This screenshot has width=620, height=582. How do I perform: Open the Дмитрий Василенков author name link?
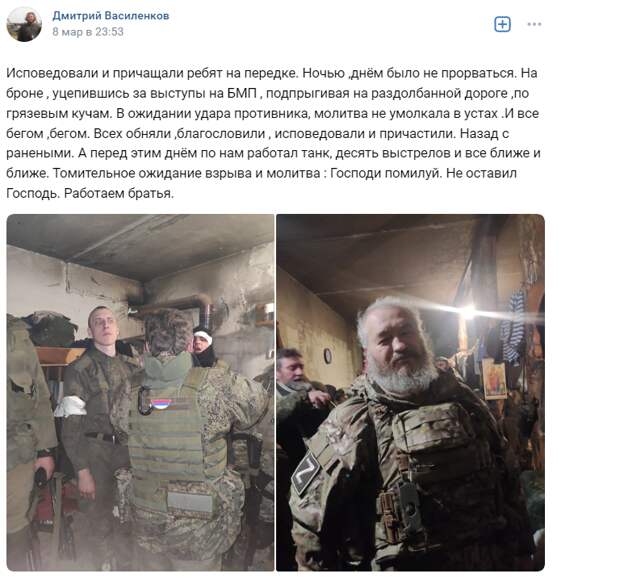(x=111, y=16)
